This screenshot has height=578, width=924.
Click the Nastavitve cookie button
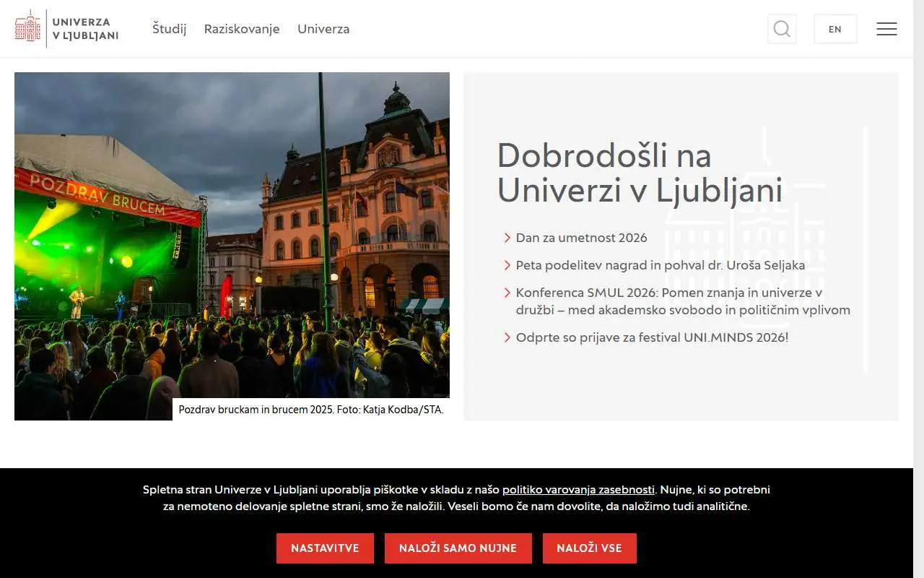325,548
